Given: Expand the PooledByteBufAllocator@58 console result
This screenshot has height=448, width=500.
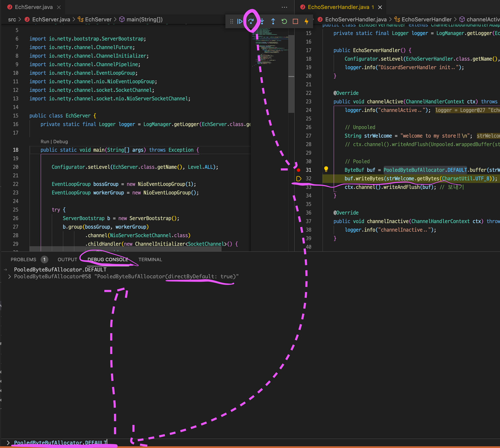Looking at the screenshot, I should (9, 277).
